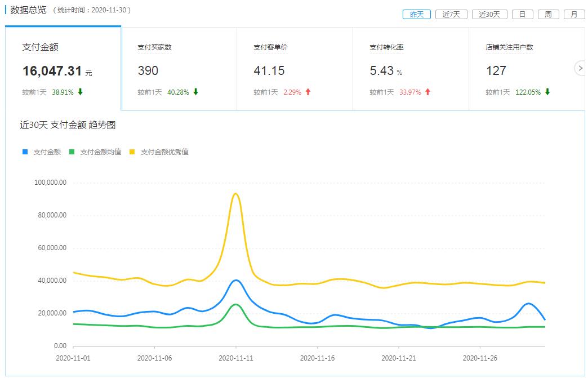Select the 昨天 time range button

coord(417,15)
